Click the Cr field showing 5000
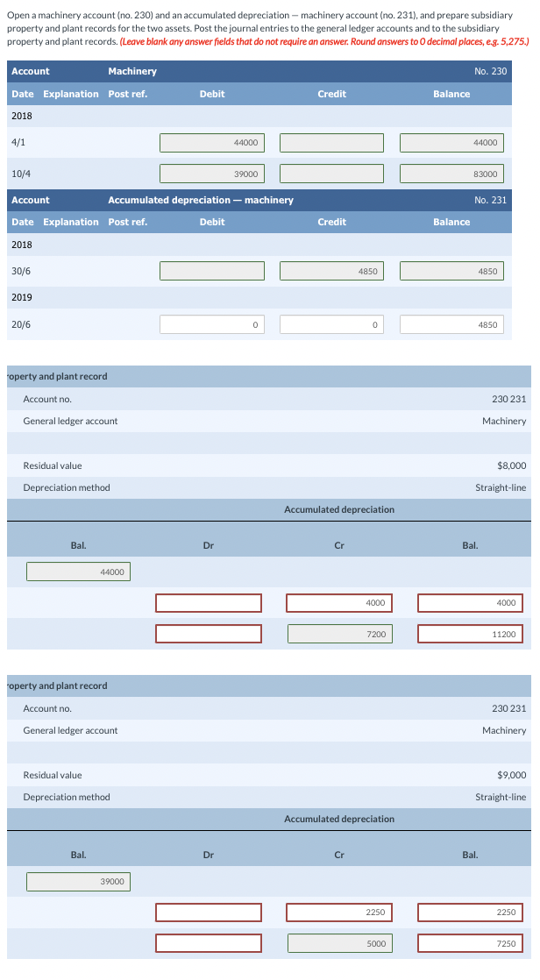The image size is (540, 980). (339, 943)
